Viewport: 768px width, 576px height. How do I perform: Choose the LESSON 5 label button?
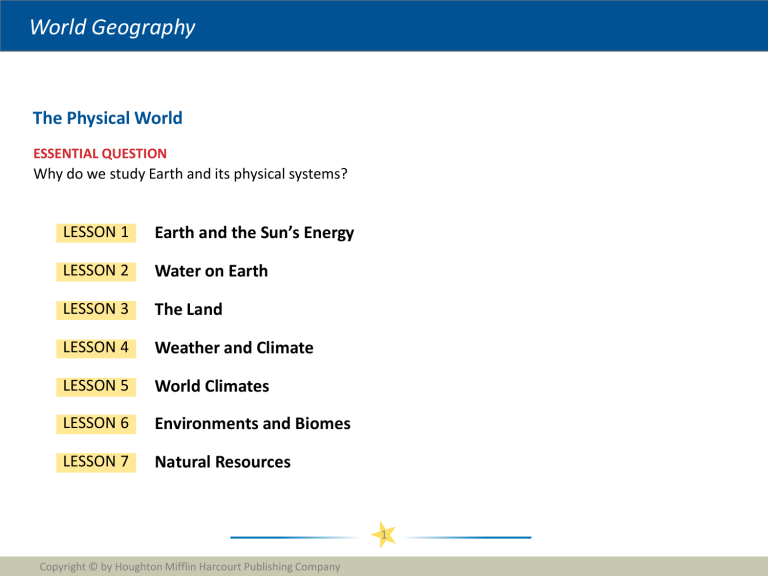click(96, 386)
